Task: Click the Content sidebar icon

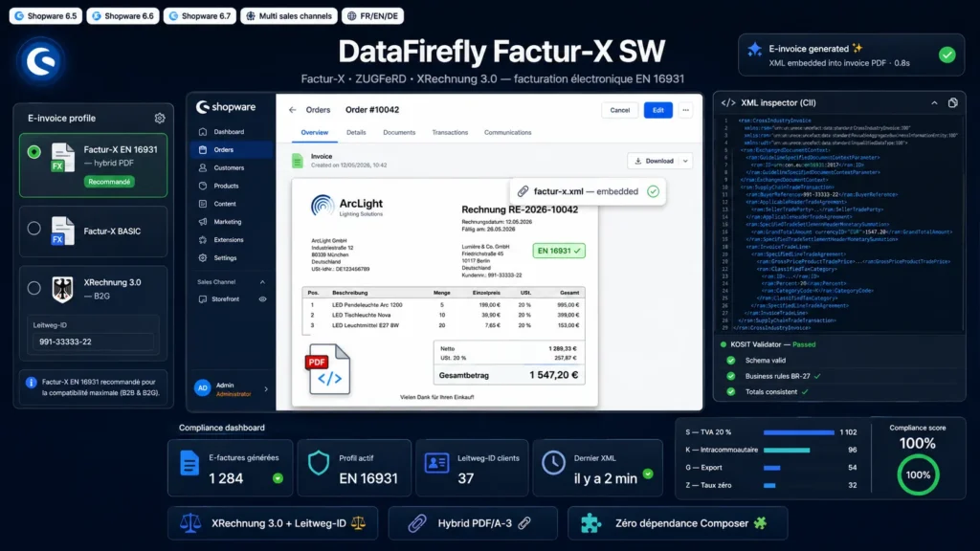Action: (203, 204)
